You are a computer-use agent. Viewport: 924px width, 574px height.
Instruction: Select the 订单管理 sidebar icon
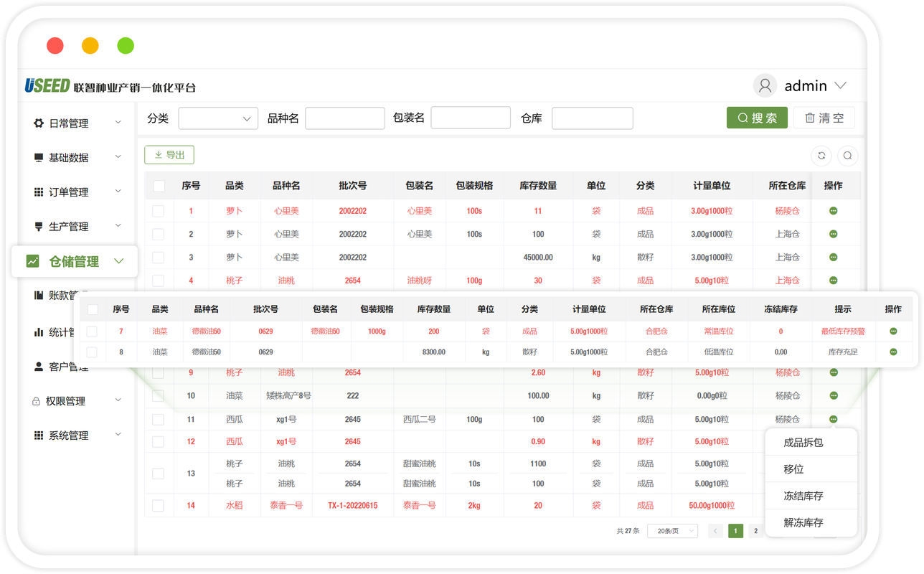coord(39,192)
